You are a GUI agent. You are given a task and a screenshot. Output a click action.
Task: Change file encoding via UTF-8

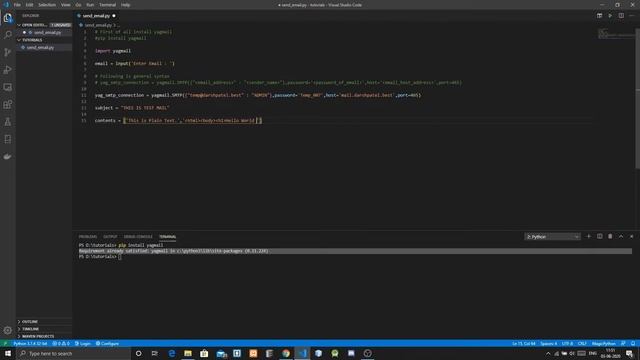pos(567,344)
